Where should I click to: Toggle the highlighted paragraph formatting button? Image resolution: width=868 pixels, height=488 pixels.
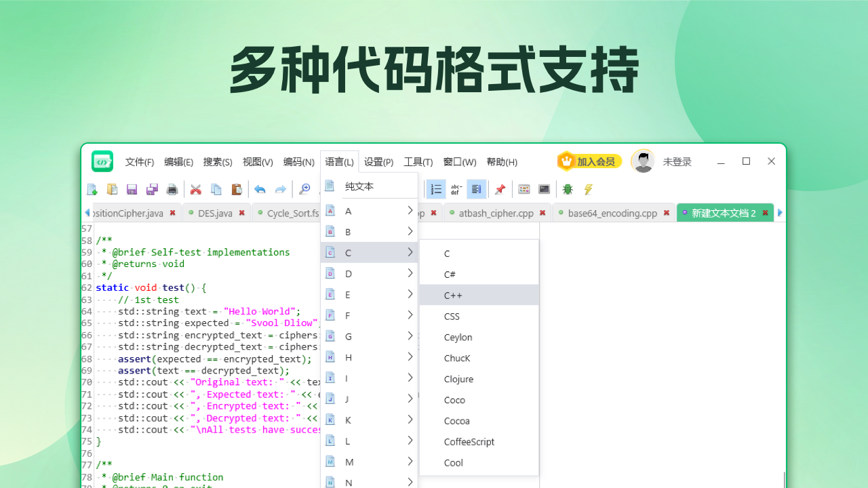pyautogui.click(x=477, y=189)
